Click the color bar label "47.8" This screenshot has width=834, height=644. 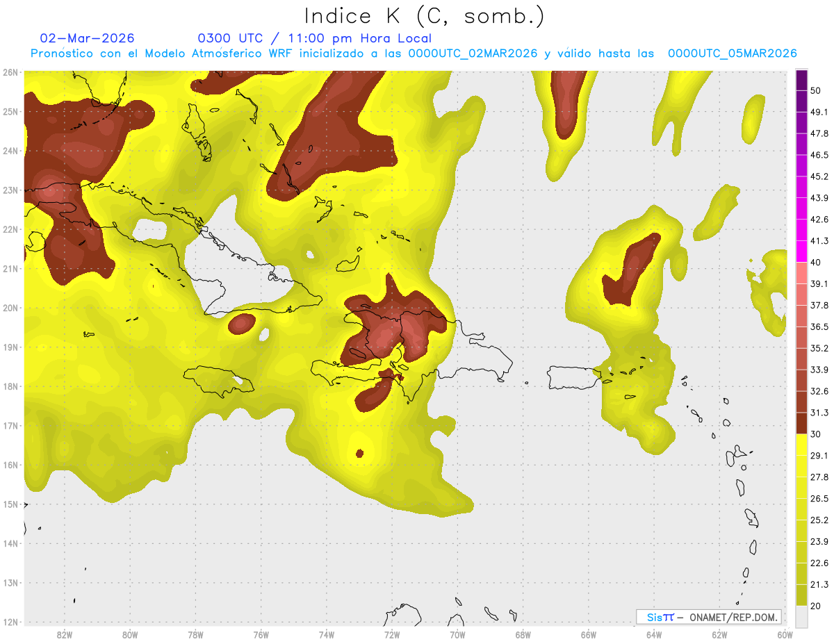pos(820,133)
